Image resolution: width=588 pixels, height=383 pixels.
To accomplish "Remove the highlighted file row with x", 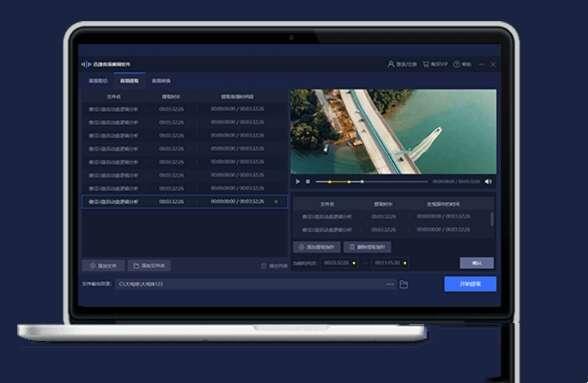I will pyautogui.click(x=276, y=202).
